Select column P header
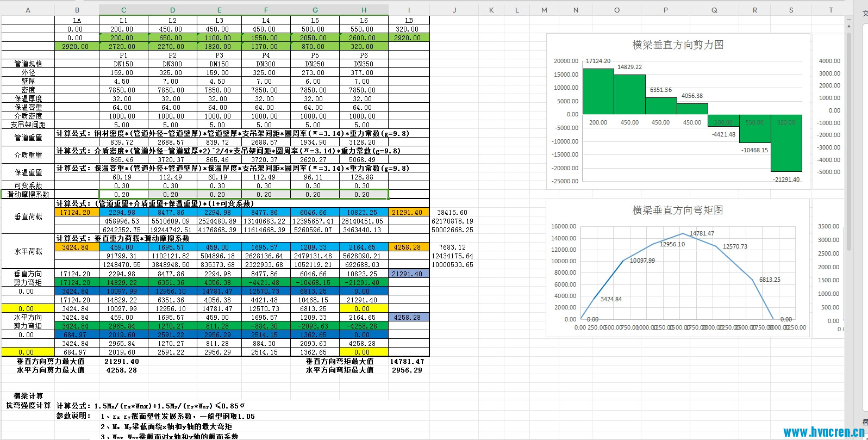This screenshot has height=440, width=868. [x=665, y=10]
